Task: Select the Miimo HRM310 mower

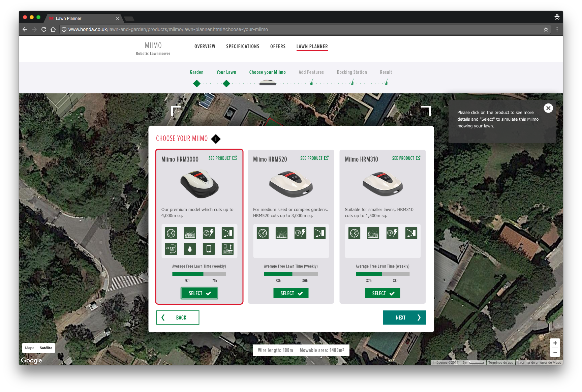Action: [x=382, y=293]
